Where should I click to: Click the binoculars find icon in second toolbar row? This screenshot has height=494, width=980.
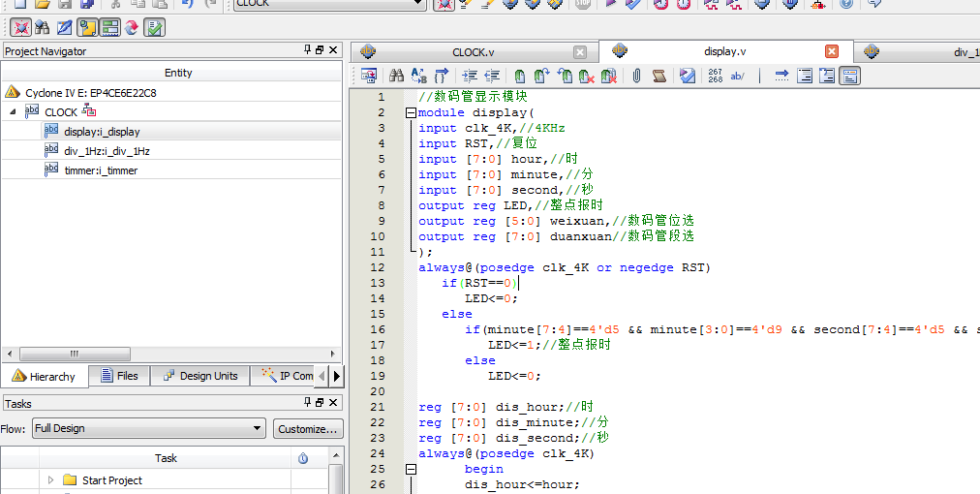click(x=42, y=27)
